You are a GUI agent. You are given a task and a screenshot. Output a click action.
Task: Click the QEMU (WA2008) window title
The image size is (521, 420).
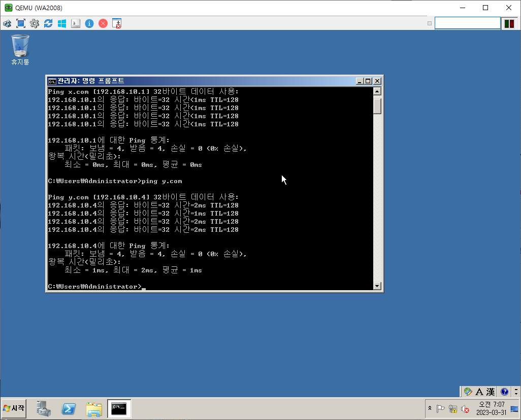tap(39, 8)
